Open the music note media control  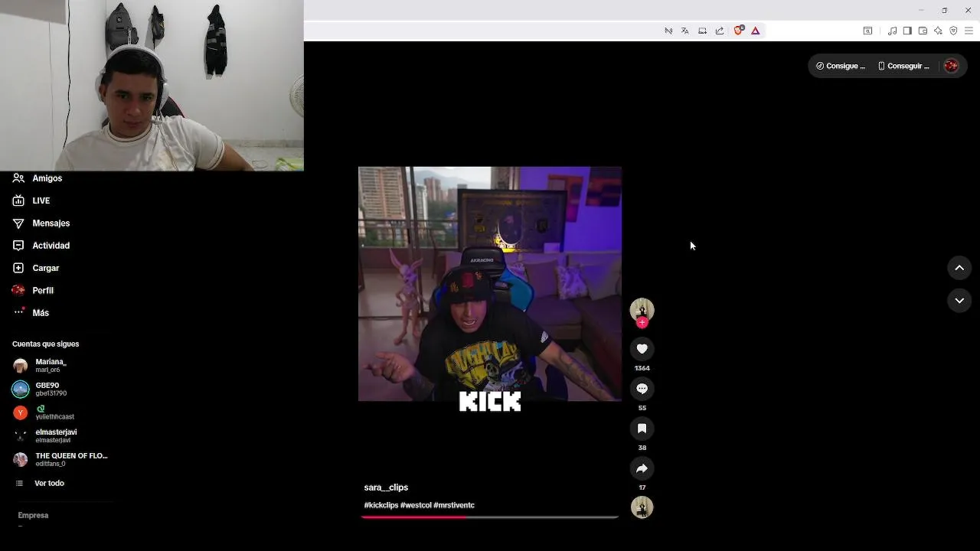click(892, 31)
